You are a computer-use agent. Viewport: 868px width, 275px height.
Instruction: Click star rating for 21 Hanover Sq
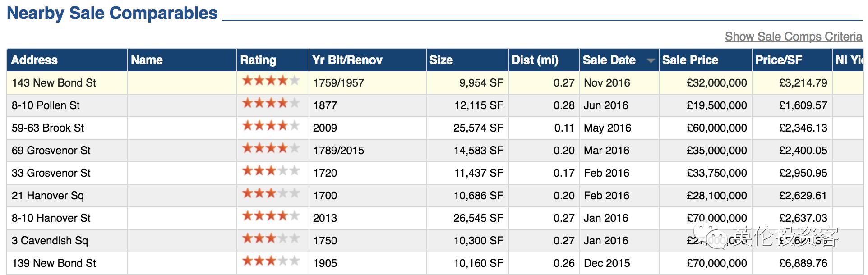coord(271,194)
